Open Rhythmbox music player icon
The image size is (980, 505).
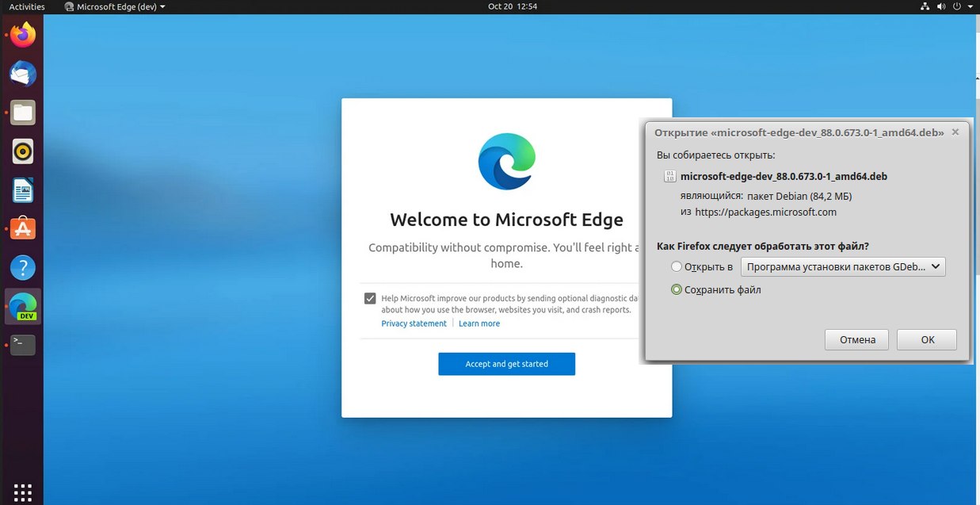point(23,151)
